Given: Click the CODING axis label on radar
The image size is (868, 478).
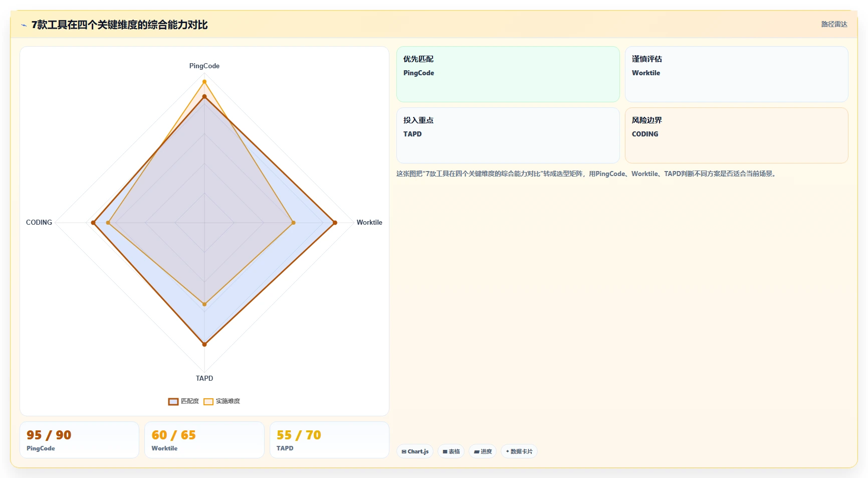Looking at the screenshot, I should pyautogui.click(x=39, y=222).
